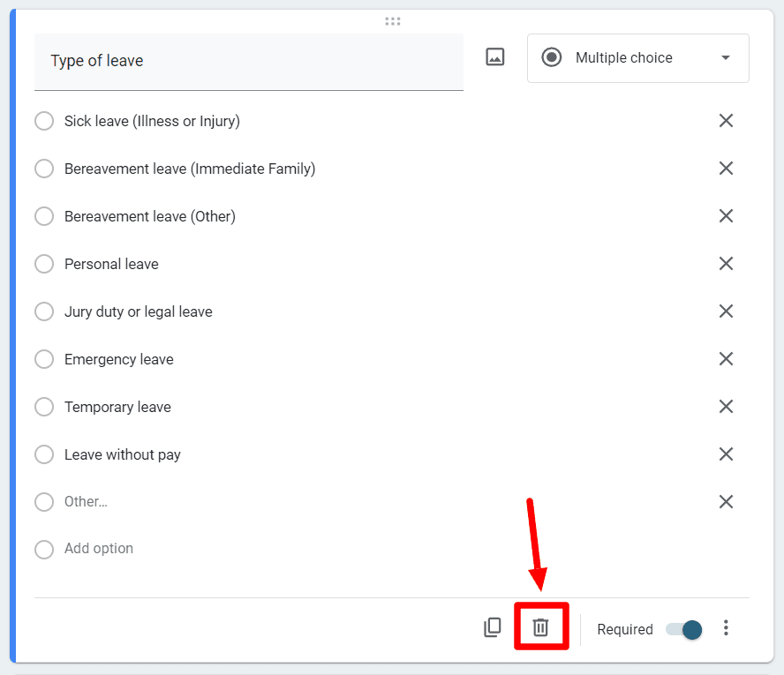This screenshot has width=784, height=675.
Task: Select radio for Emergency leave
Action: 44,359
